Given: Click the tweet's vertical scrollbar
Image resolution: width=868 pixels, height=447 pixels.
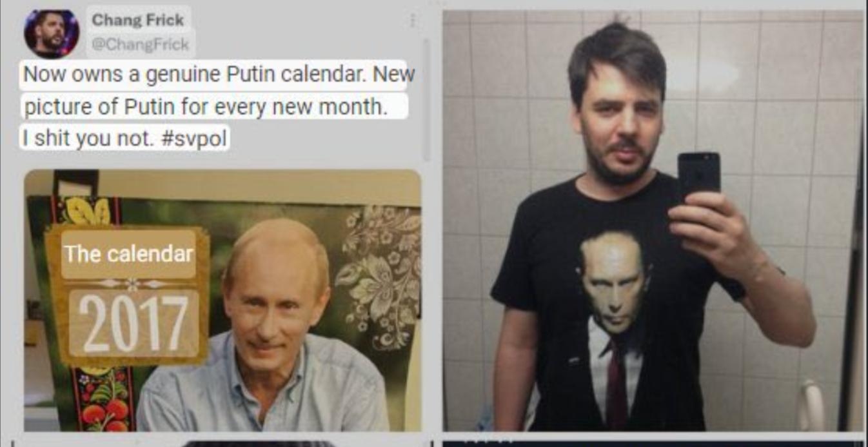Looking at the screenshot, I should pos(426,100).
